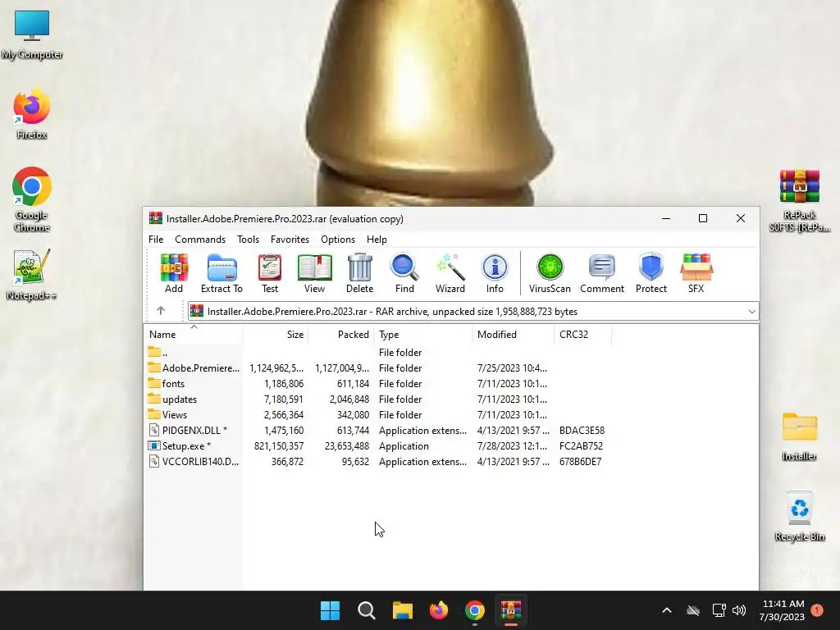Sort by the Name column header
Image resolution: width=840 pixels, height=630 pixels.
194,335
